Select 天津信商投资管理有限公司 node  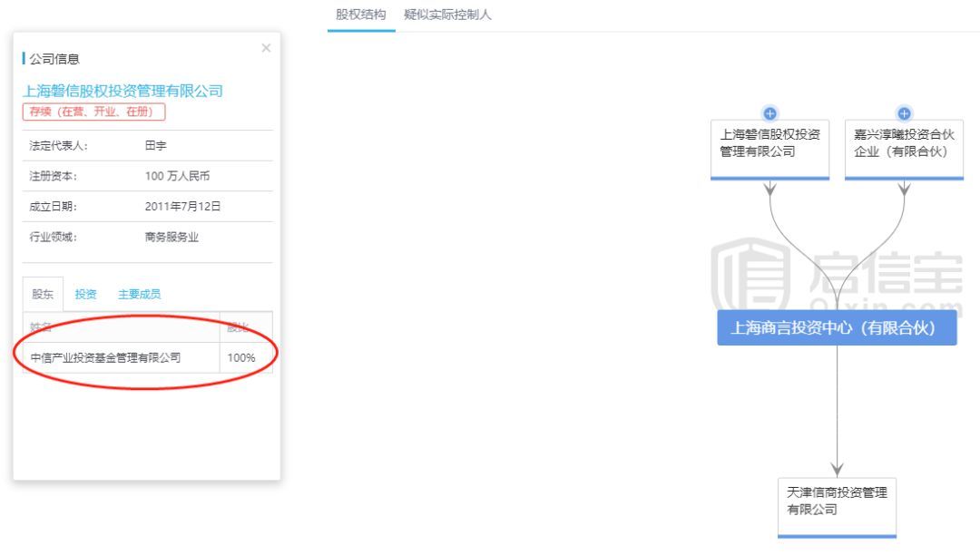point(837,507)
